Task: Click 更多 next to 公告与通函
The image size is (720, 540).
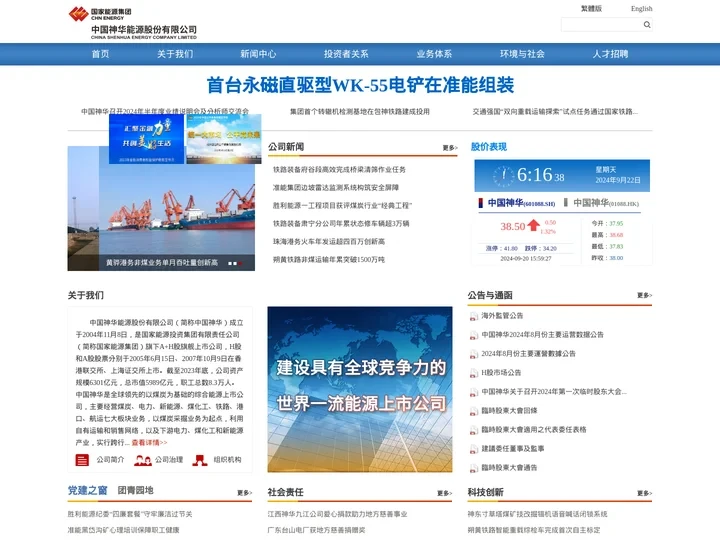Action: click(x=644, y=295)
